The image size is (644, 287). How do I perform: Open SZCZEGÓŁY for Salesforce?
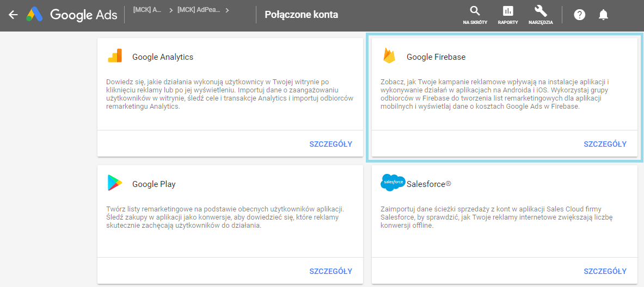pos(605,271)
